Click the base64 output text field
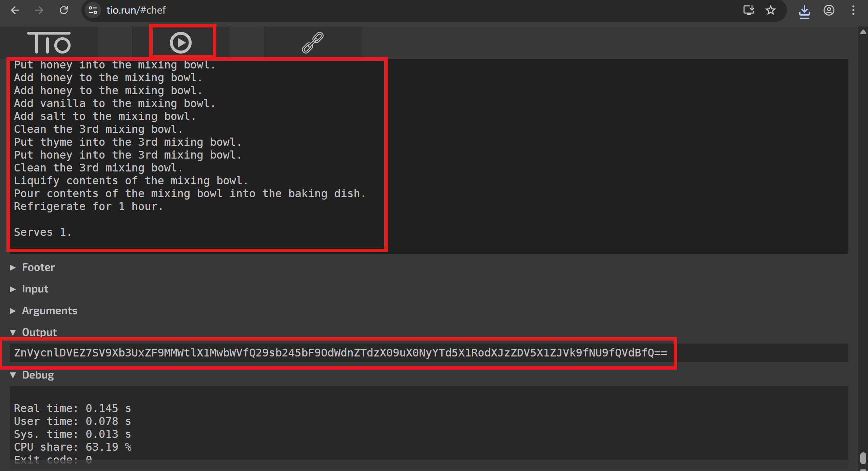 click(429, 353)
